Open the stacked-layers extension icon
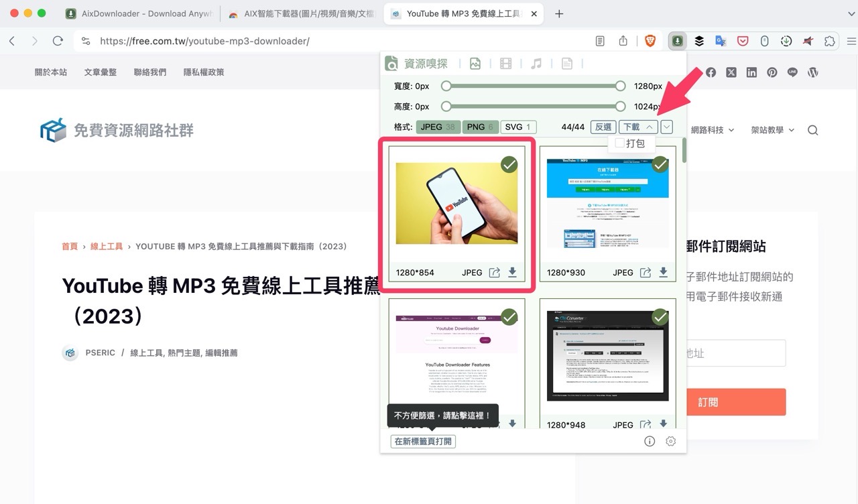Screen dimensions: 858x504 699,41
